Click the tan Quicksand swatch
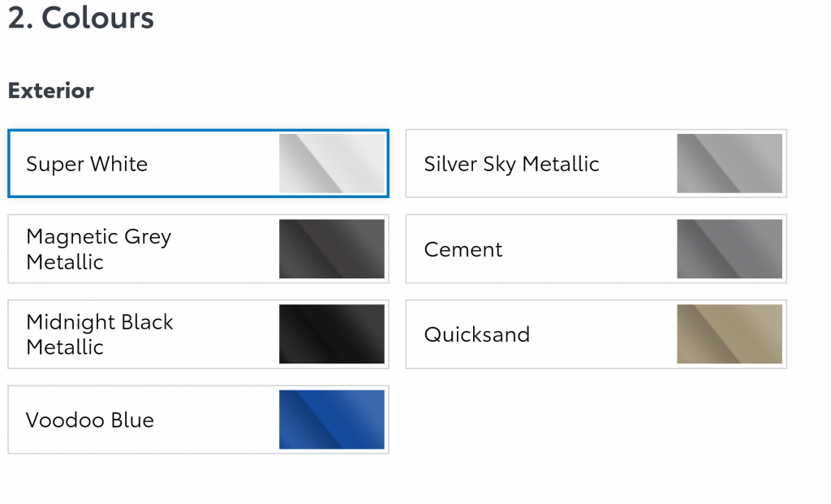 click(x=730, y=334)
